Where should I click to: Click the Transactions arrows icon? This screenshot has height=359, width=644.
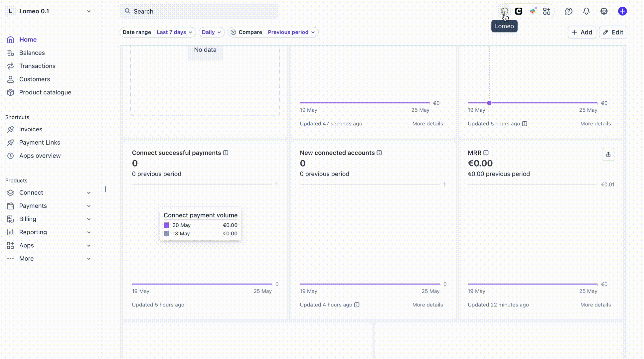click(11, 66)
